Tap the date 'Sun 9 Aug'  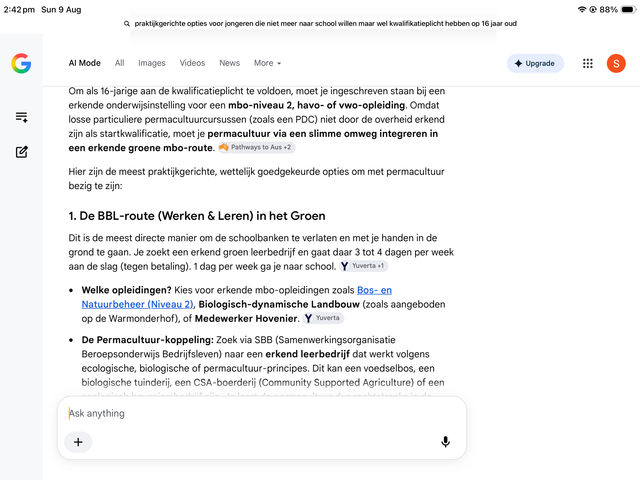[x=61, y=9]
